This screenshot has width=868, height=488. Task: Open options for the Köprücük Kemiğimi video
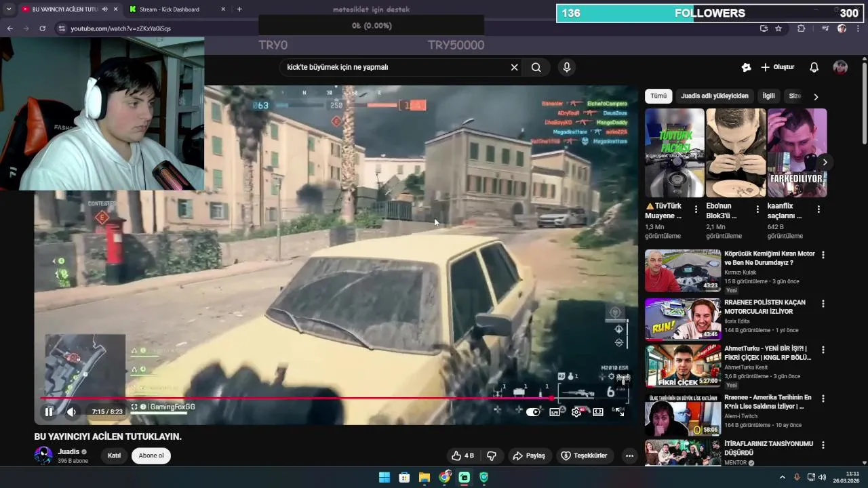tap(823, 255)
